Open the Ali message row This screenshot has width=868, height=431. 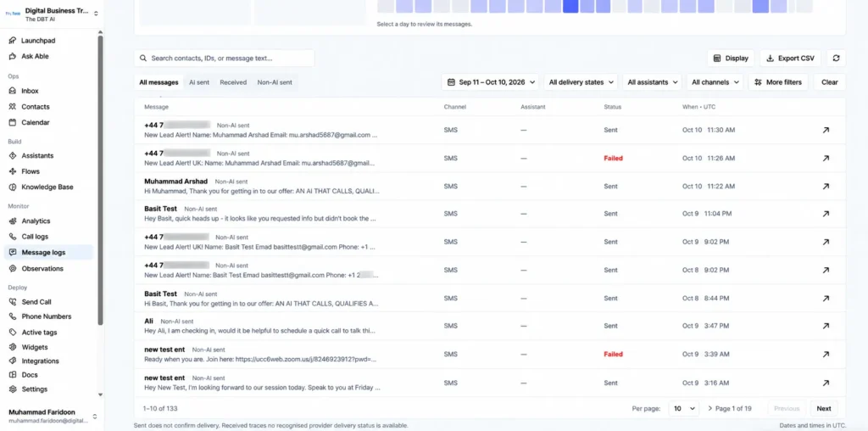click(490, 327)
